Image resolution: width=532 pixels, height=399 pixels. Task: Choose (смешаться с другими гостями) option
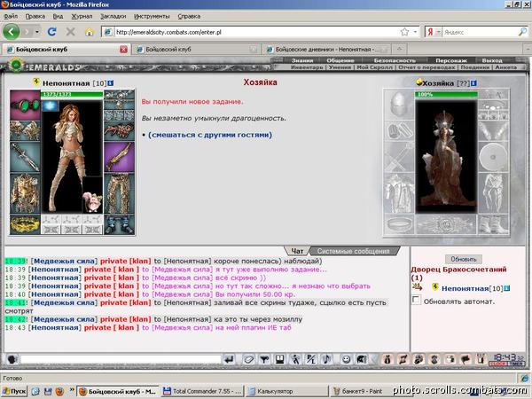pyautogui.click(x=210, y=135)
